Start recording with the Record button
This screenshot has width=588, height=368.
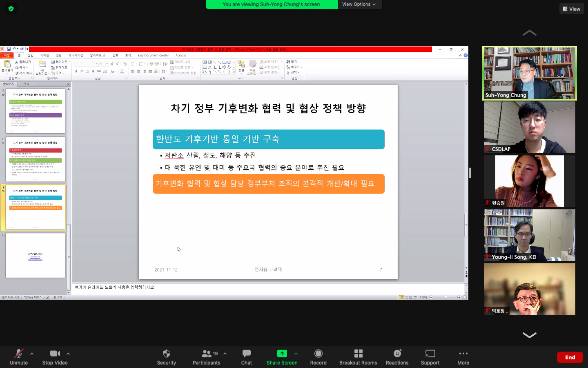318,357
